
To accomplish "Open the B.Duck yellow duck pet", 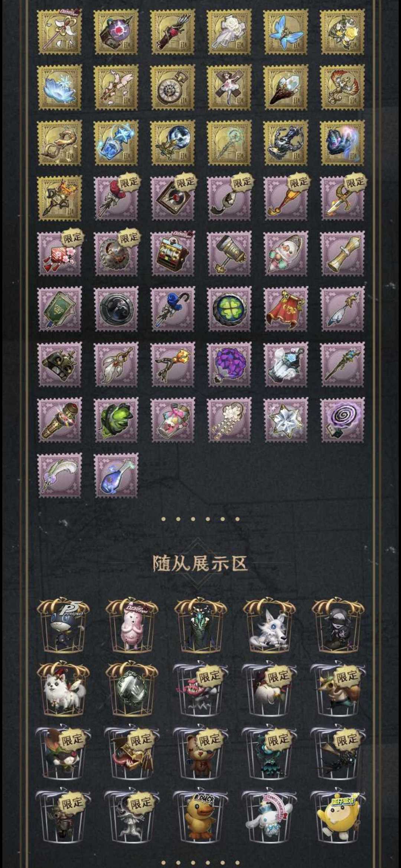I will click(200, 815).
